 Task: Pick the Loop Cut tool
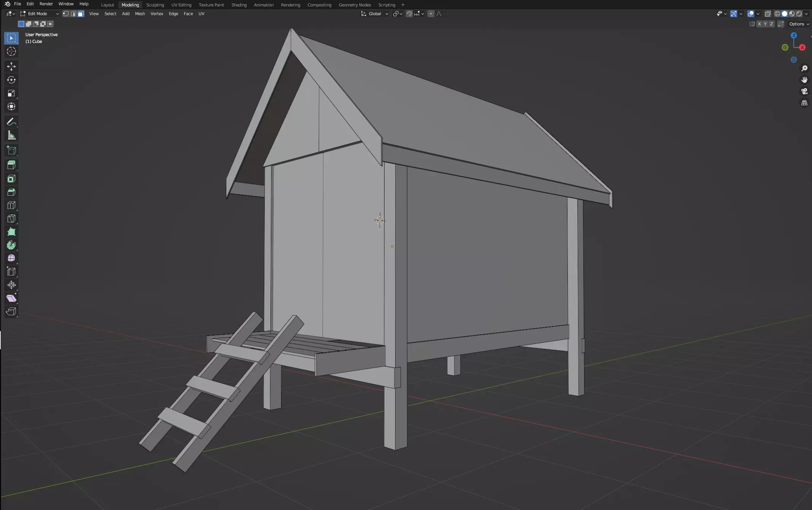pyautogui.click(x=11, y=205)
